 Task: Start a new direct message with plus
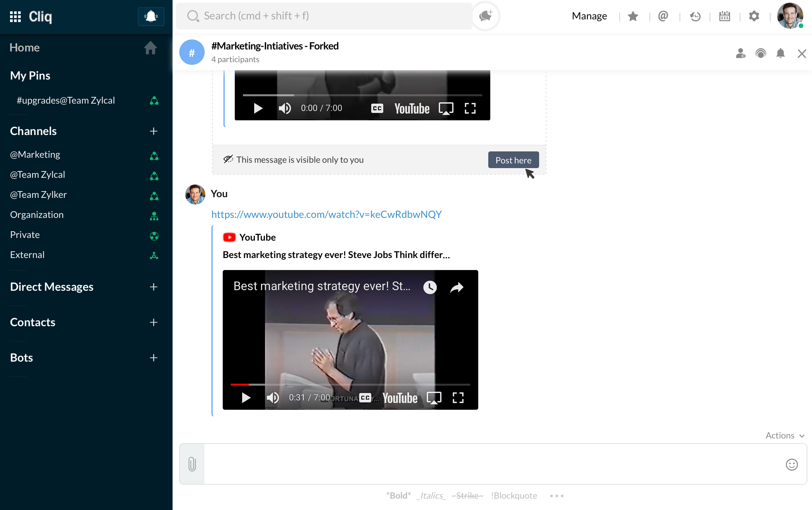[x=154, y=287]
